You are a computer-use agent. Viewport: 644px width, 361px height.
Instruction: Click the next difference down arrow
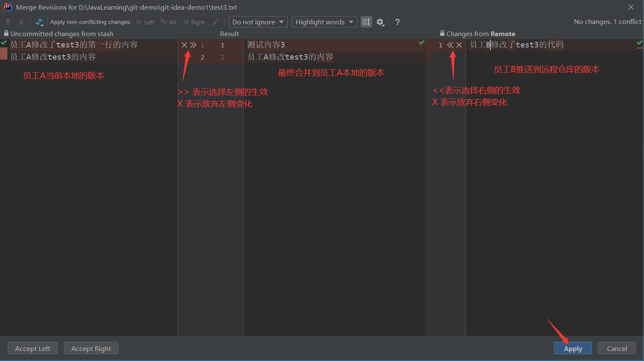(x=21, y=22)
